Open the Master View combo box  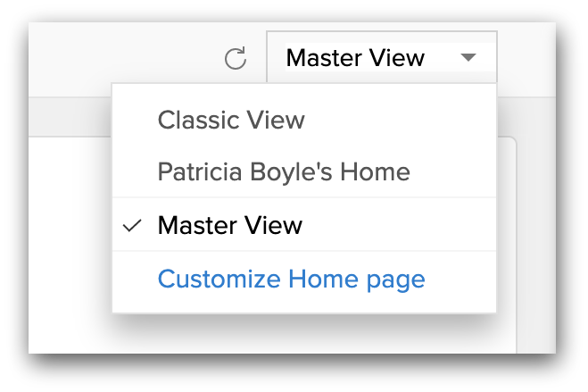tap(381, 59)
